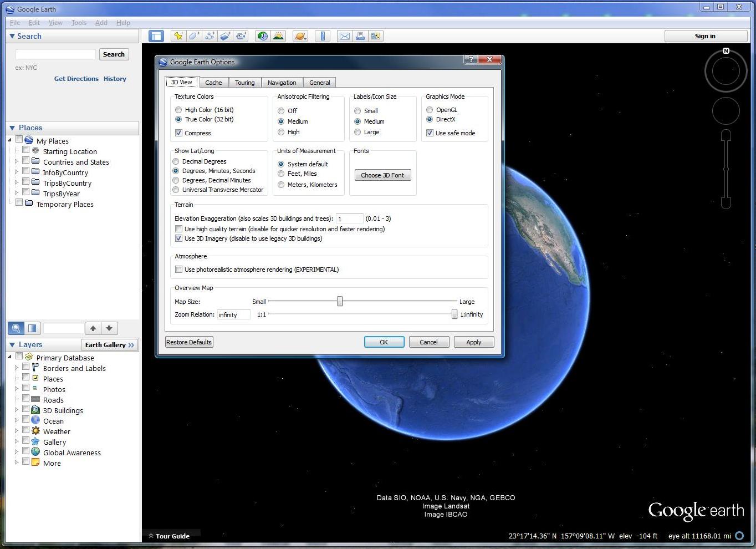Move Places item up arrow
The image size is (756, 549).
[x=93, y=328]
